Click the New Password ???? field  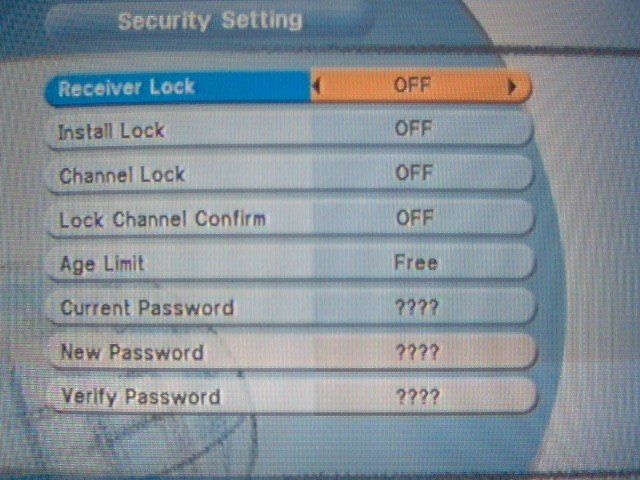click(418, 352)
